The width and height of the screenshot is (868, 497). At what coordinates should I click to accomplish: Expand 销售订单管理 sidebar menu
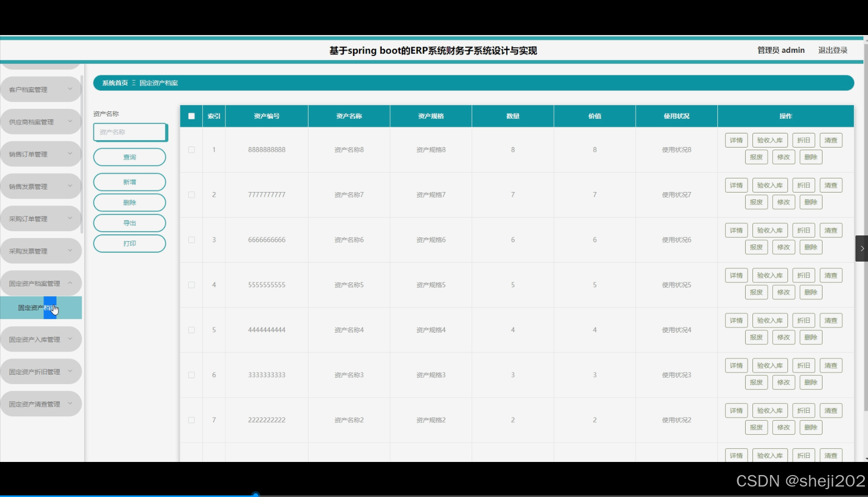(x=41, y=154)
